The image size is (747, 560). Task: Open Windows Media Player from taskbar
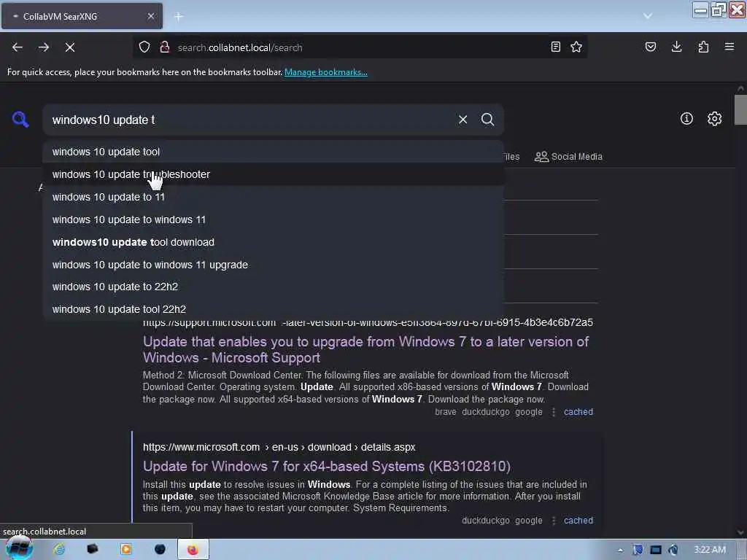click(126, 550)
